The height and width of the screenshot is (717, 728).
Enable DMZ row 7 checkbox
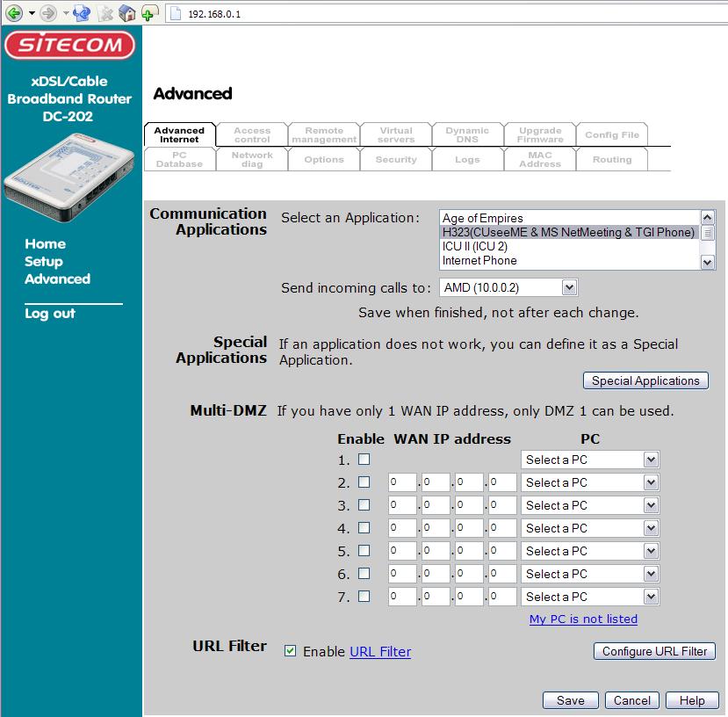364,596
